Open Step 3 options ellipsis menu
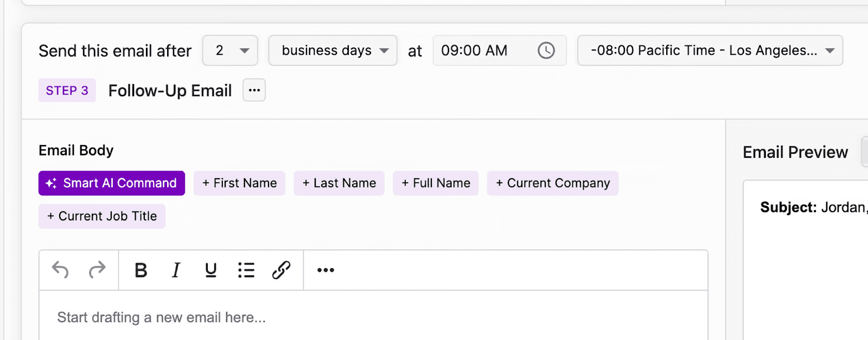This screenshot has width=868, height=340. 254,90
